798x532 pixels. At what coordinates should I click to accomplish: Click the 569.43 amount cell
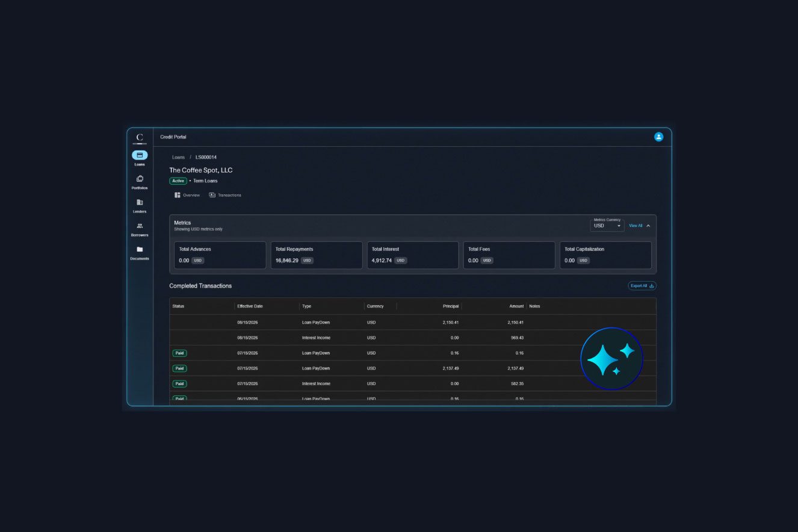point(516,338)
